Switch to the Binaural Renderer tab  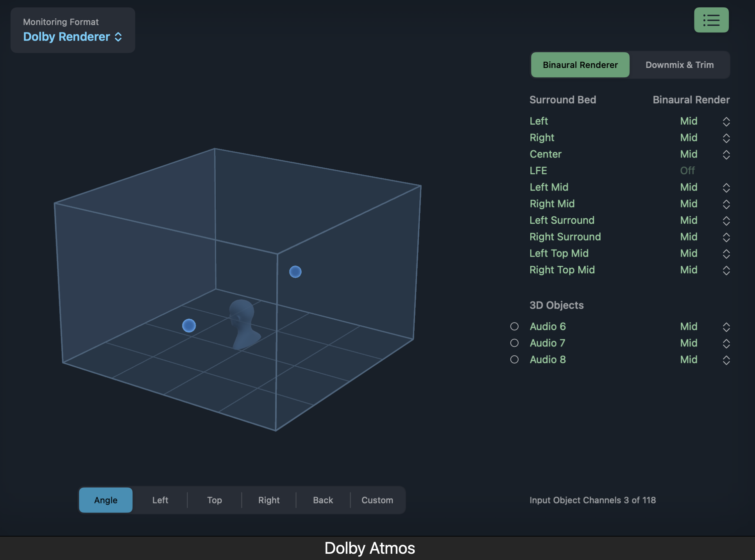click(580, 65)
